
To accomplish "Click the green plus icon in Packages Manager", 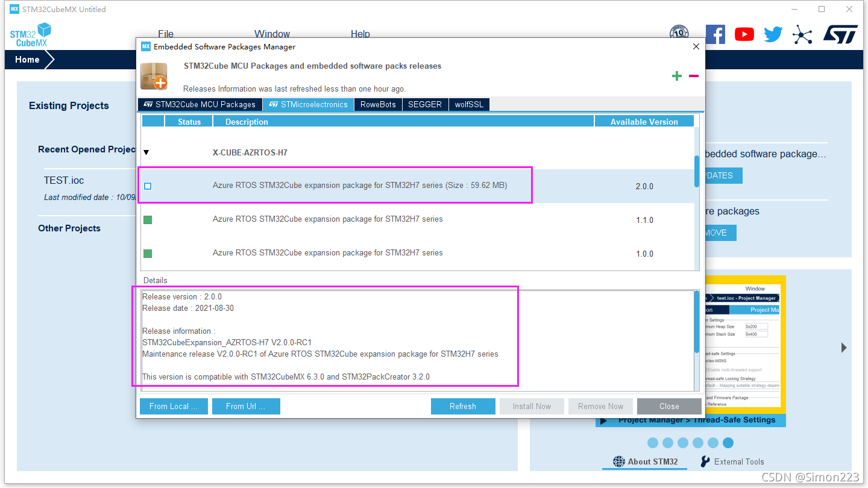I will (x=677, y=76).
